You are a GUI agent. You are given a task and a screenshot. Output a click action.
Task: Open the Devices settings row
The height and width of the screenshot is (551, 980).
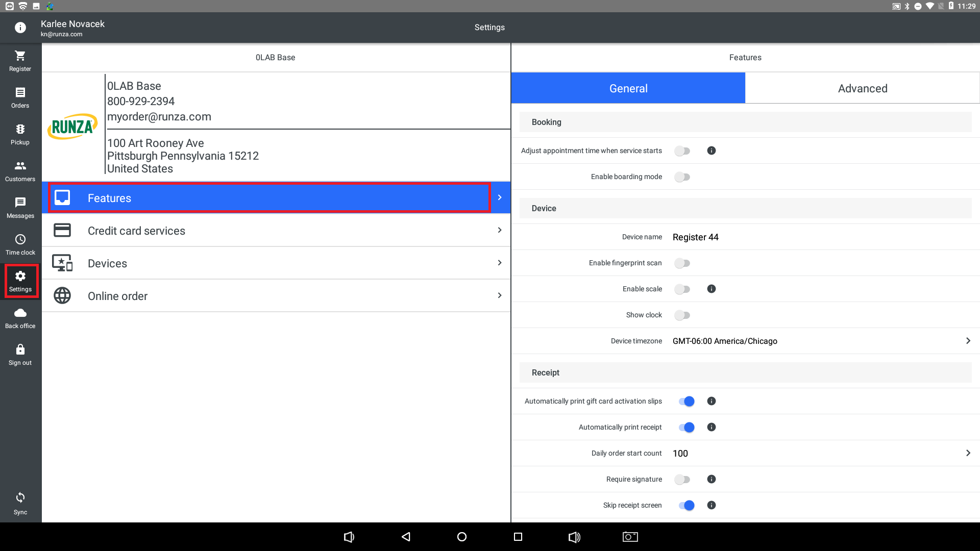pyautogui.click(x=276, y=263)
